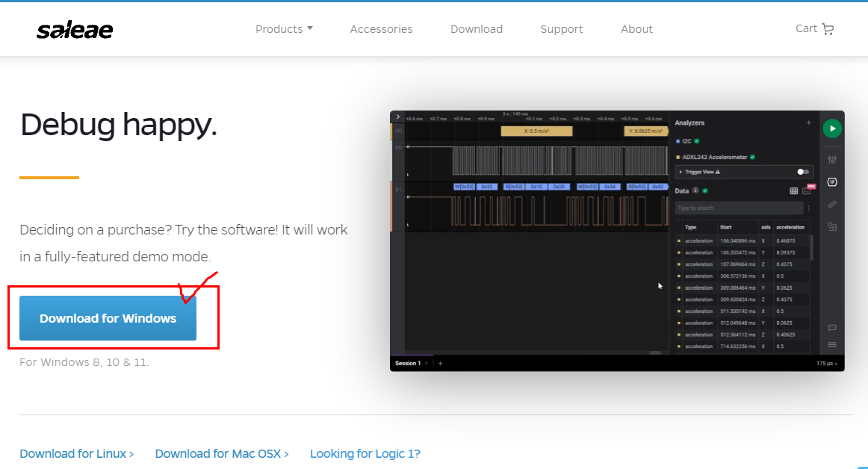Expand the 175 µs zoom indicator

click(x=827, y=364)
